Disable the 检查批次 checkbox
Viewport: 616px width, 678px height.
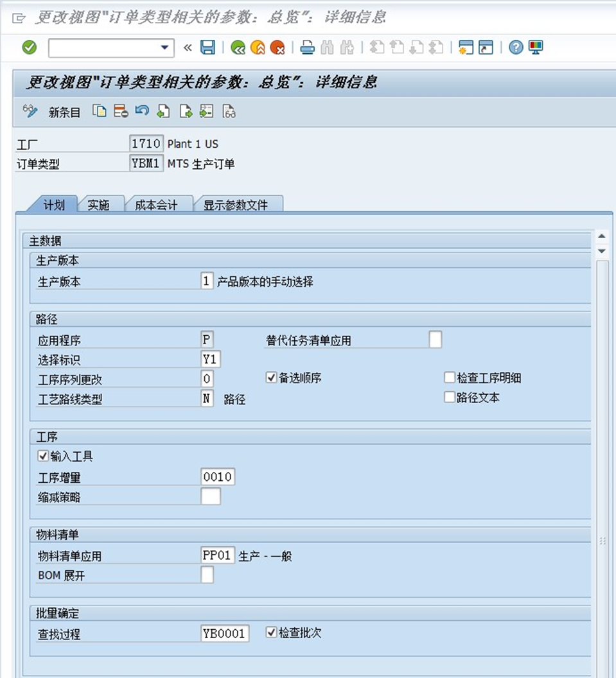coord(272,632)
